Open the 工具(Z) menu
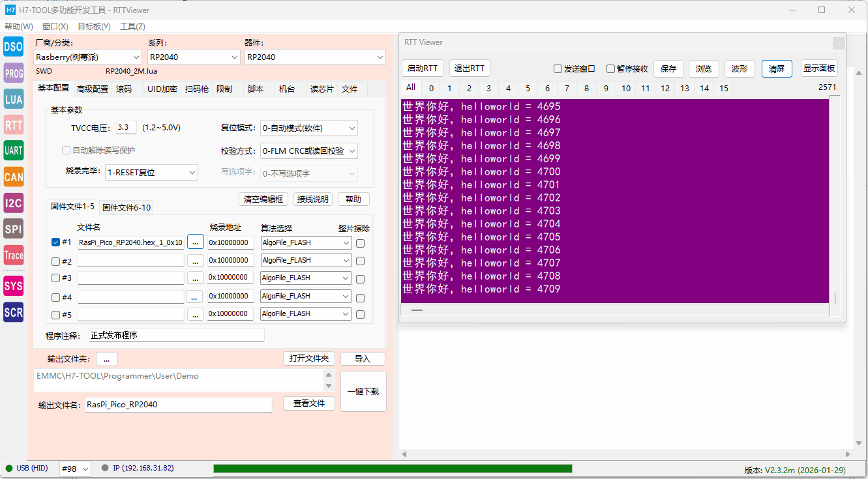Image resolution: width=868 pixels, height=479 pixels. (x=132, y=26)
